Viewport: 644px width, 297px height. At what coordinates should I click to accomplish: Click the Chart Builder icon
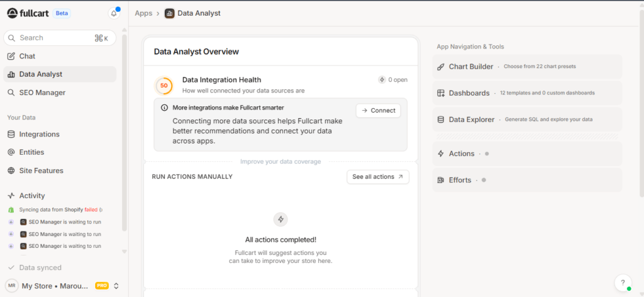(x=441, y=67)
